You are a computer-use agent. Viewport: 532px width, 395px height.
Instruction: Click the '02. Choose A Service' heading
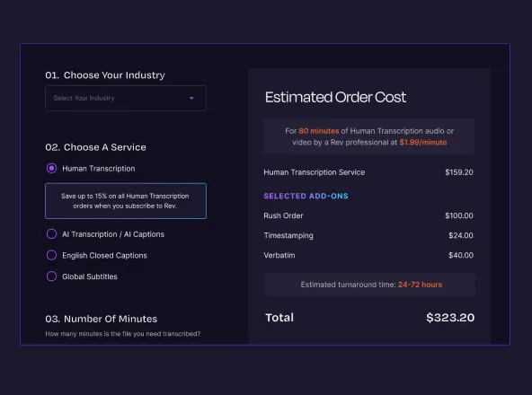pyautogui.click(x=95, y=147)
